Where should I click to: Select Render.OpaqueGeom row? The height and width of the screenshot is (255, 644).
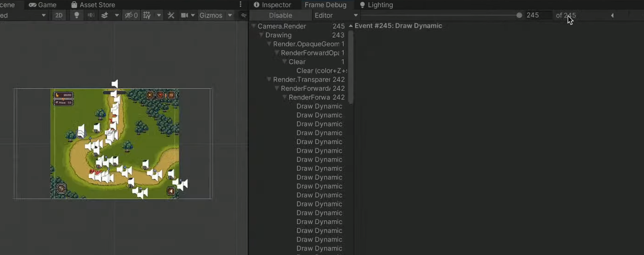(x=298, y=44)
